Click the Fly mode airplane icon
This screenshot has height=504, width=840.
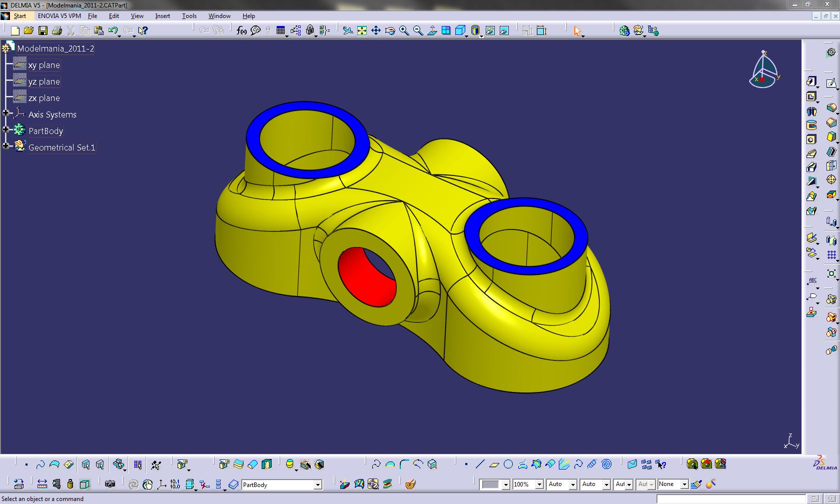click(x=348, y=30)
